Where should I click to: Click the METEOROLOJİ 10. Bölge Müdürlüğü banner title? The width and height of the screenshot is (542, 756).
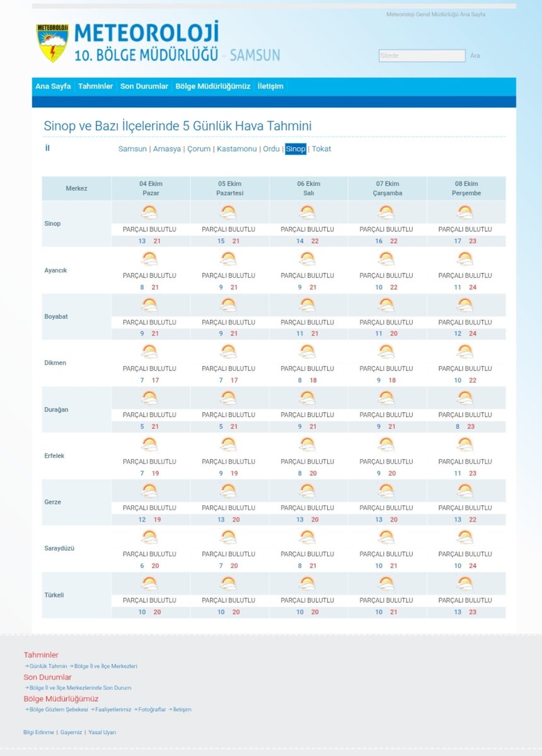[x=177, y=43]
